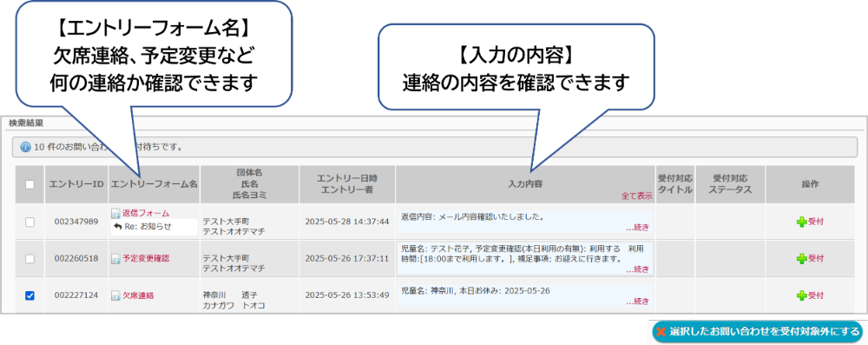Toggle the select-all checkbox in table header
Image resolution: width=868 pixels, height=345 pixels.
pyautogui.click(x=30, y=184)
